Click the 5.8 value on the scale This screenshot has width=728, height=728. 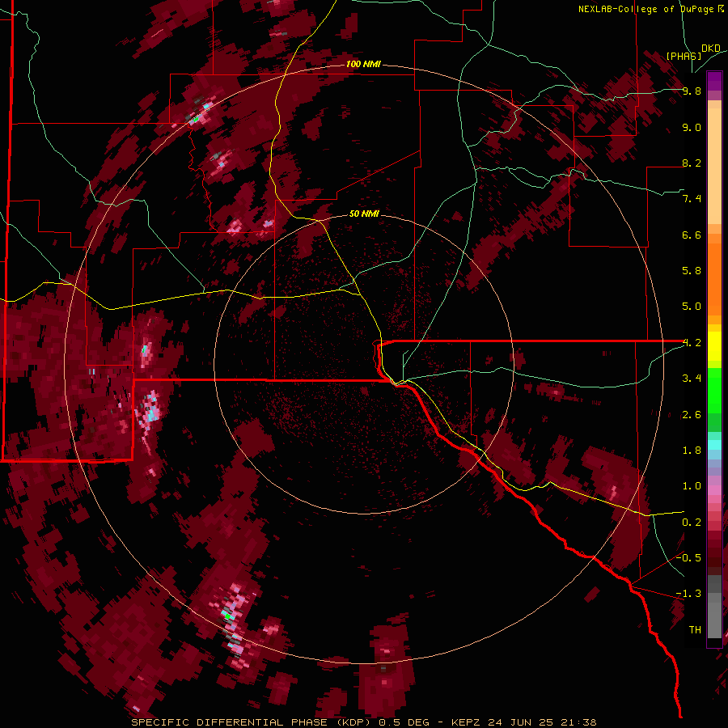click(x=692, y=271)
